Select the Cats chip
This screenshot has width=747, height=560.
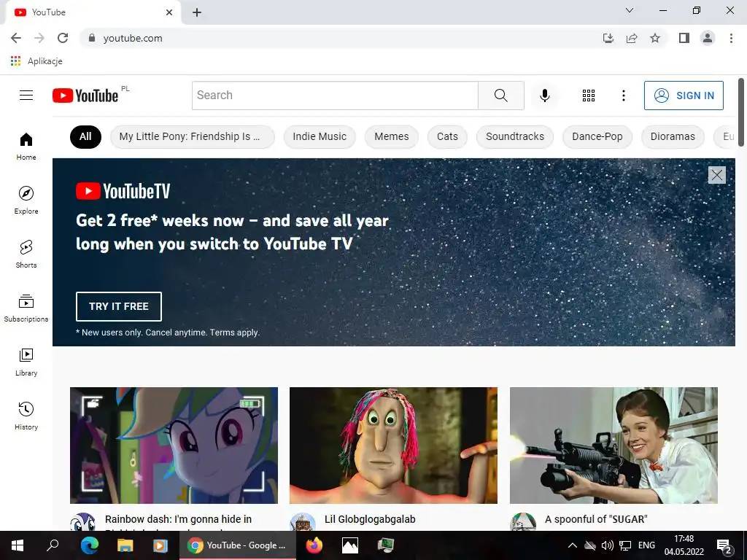tap(447, 136)
